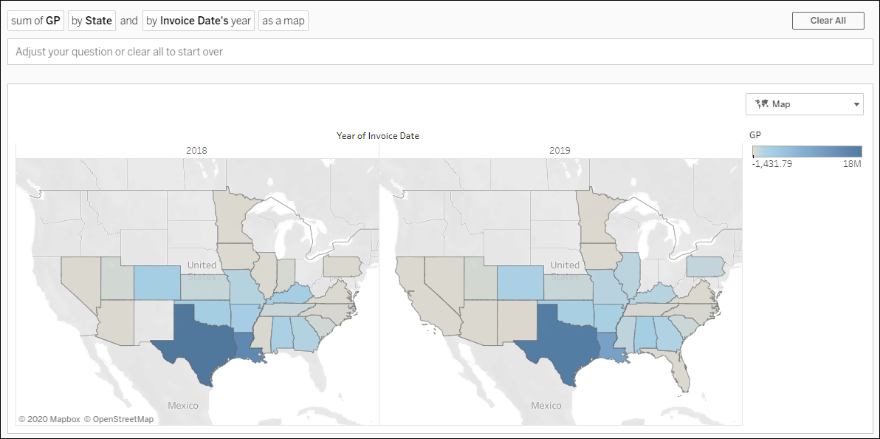Click the "as a map" pill
Screen dimensions: 880x439
pos(283,20)
